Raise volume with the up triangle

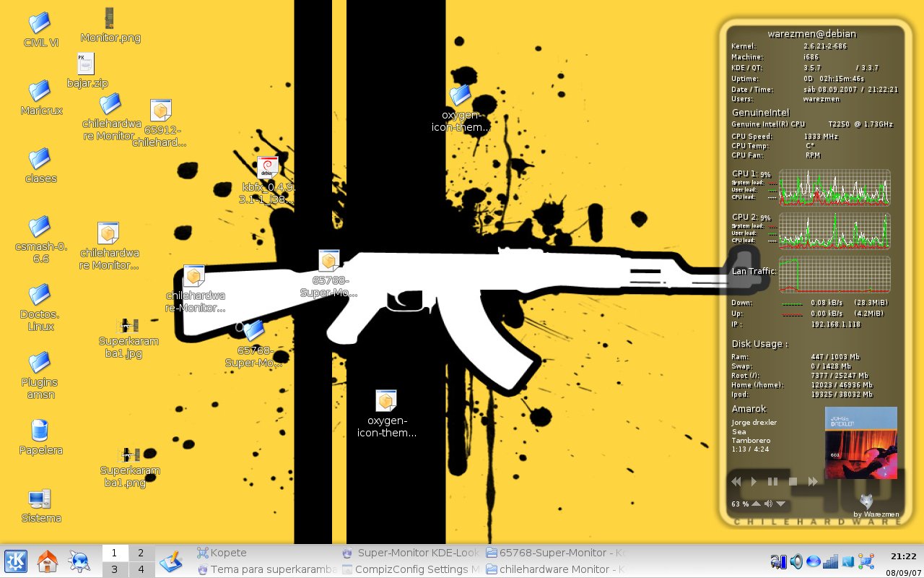pyautogui.click(x=756, y=504)
